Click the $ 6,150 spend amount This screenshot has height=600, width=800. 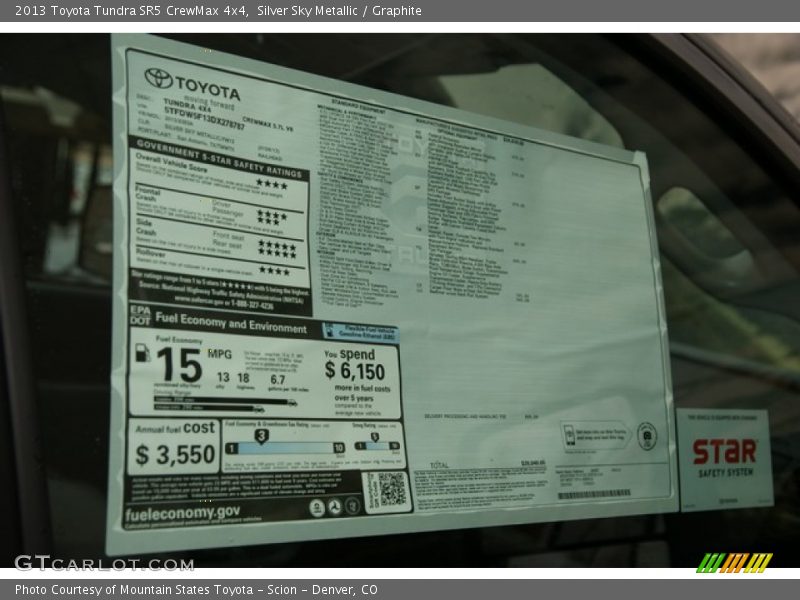[355, 371]
